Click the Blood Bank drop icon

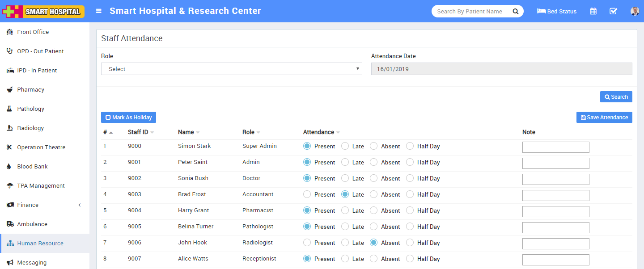pyautogui.click(x=9, y=166)
